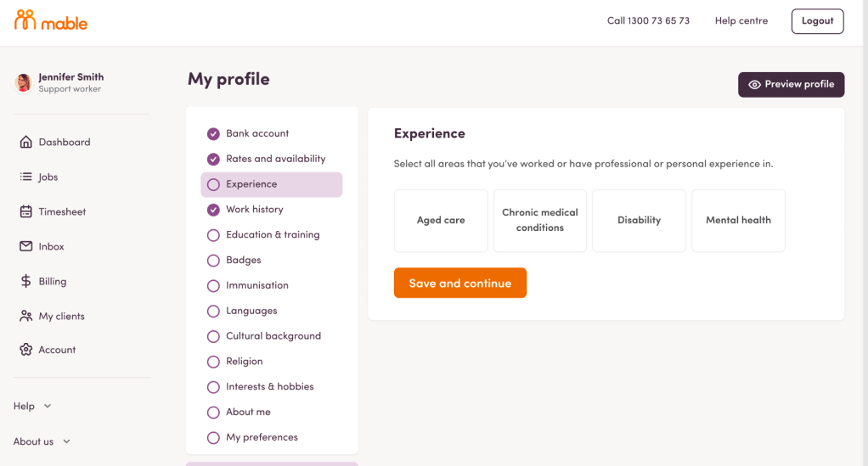
Task: Click the Inbox envelope icon
Action: 25,247
